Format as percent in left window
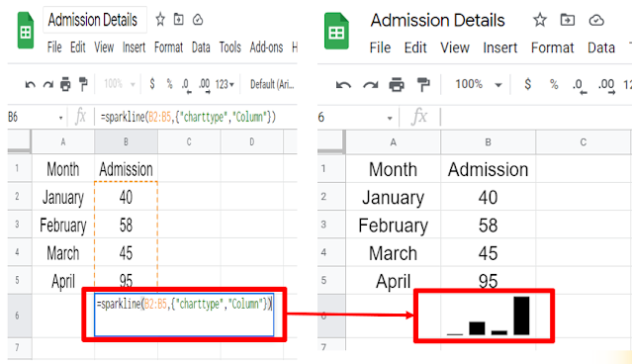 (x=170, y=84)
